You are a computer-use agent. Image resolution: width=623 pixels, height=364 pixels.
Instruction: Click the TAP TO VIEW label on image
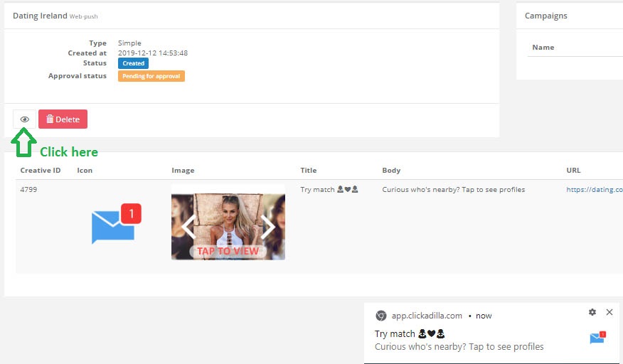tap(228, 251)
